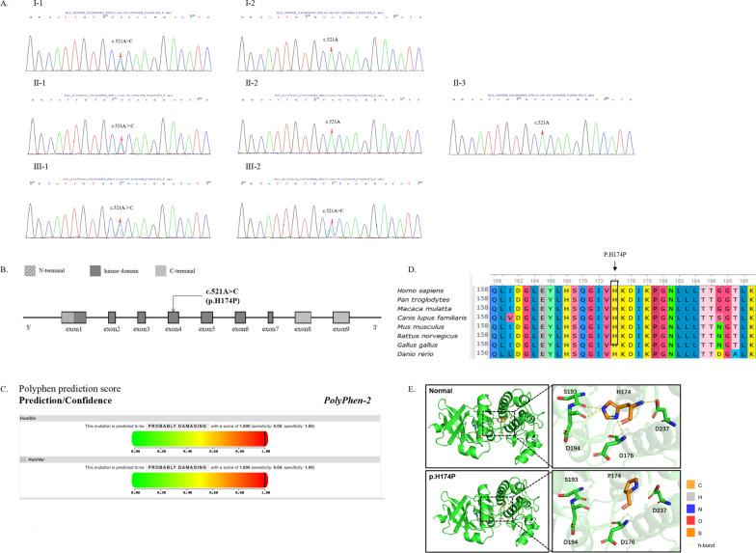The height and width of the screenshot is (553, 756).
Task: Open the II-3 chromatogram trace
Action: coord(541,137)
